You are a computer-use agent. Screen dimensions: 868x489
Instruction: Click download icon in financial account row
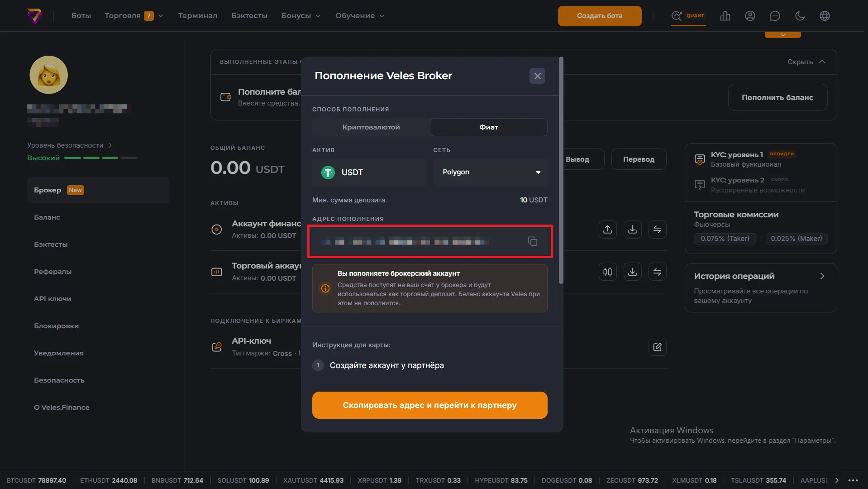[632, 230]
